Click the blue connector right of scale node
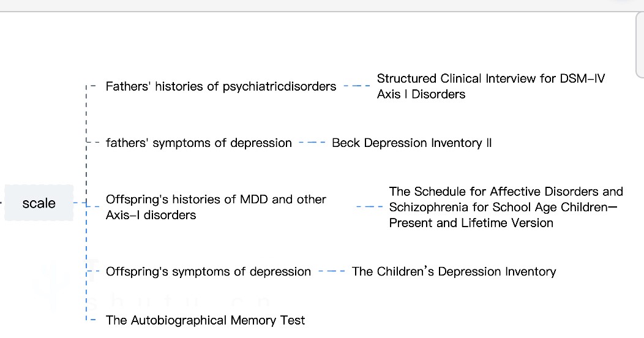The width and height of the screenshot is (644, 338). (80, 203)
